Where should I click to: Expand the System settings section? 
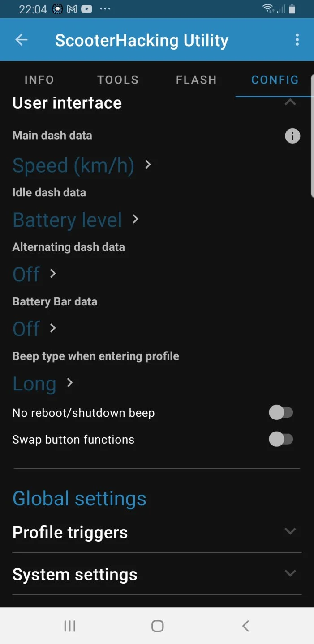pyautogui.click(x=290, y=573)
